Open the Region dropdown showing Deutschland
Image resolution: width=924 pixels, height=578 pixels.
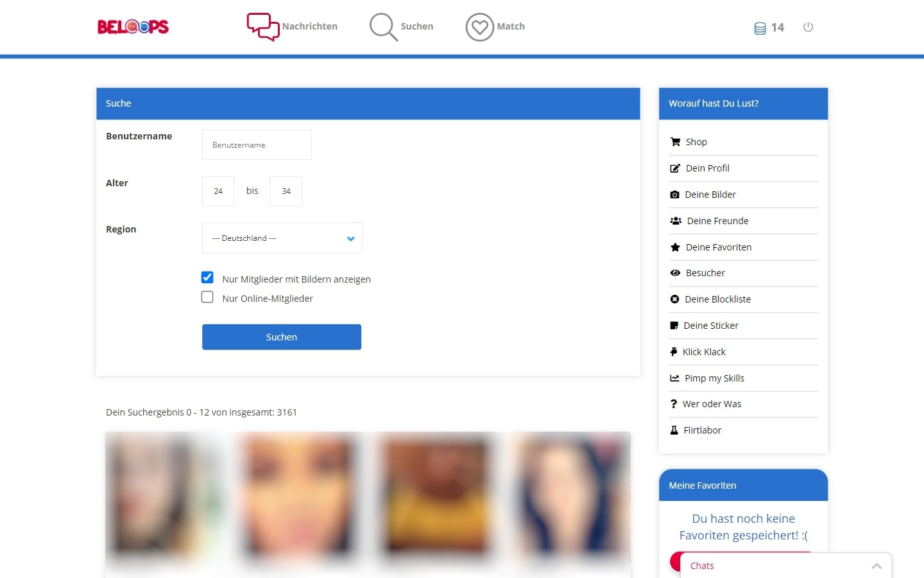[282, 238]
